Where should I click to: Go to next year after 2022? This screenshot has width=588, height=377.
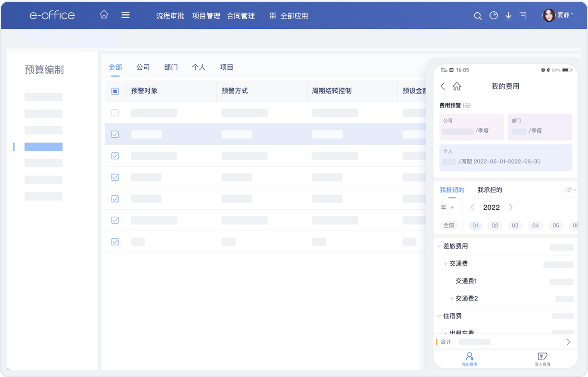click(511, 207)
